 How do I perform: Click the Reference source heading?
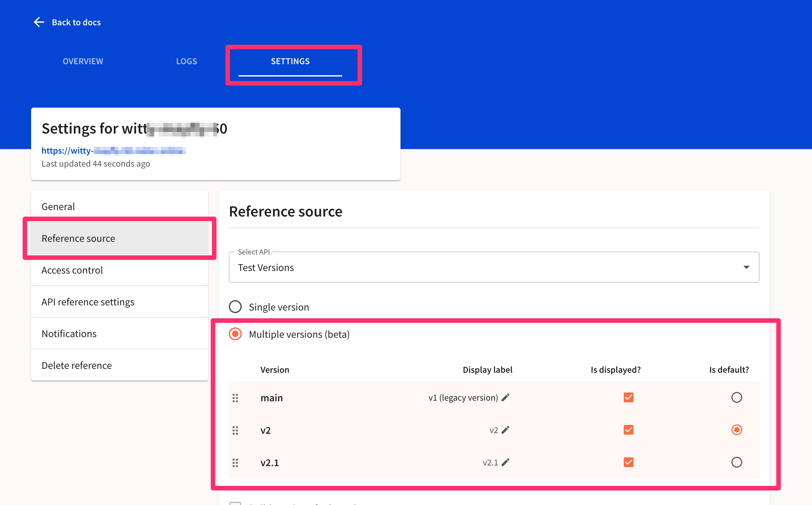tap(285, 211)
